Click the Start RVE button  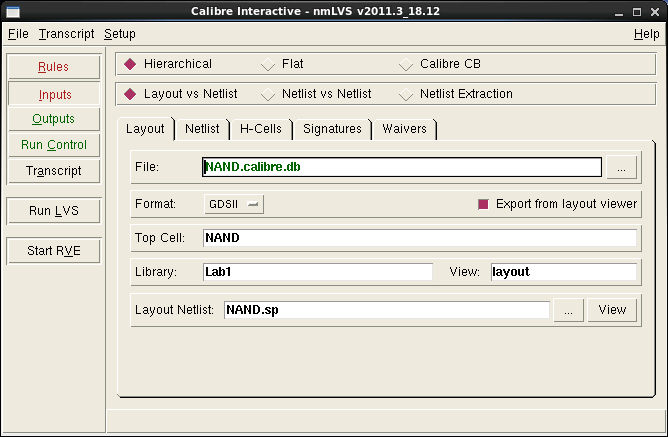click(54, 250)
